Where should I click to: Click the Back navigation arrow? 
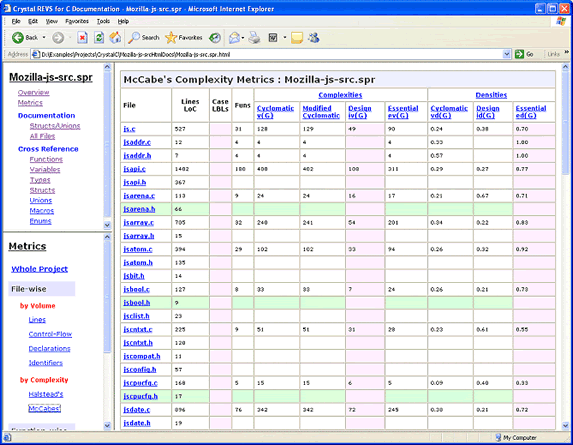(x=18, y=37)
